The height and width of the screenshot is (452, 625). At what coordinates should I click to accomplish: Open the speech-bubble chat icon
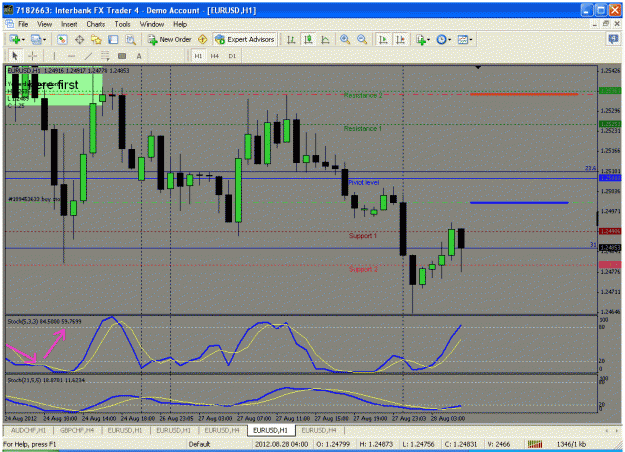pyautogui.click(x=613, y=39)
